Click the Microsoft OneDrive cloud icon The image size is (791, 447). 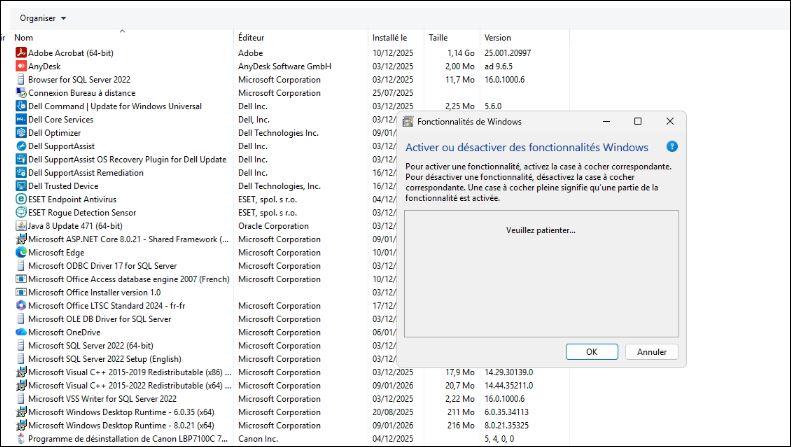click(x=20, y=332)
